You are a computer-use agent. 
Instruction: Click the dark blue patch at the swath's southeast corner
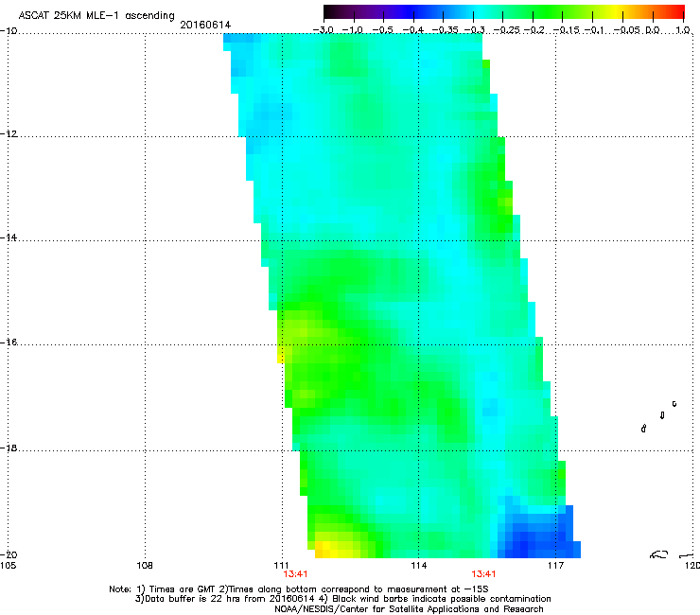538,534
